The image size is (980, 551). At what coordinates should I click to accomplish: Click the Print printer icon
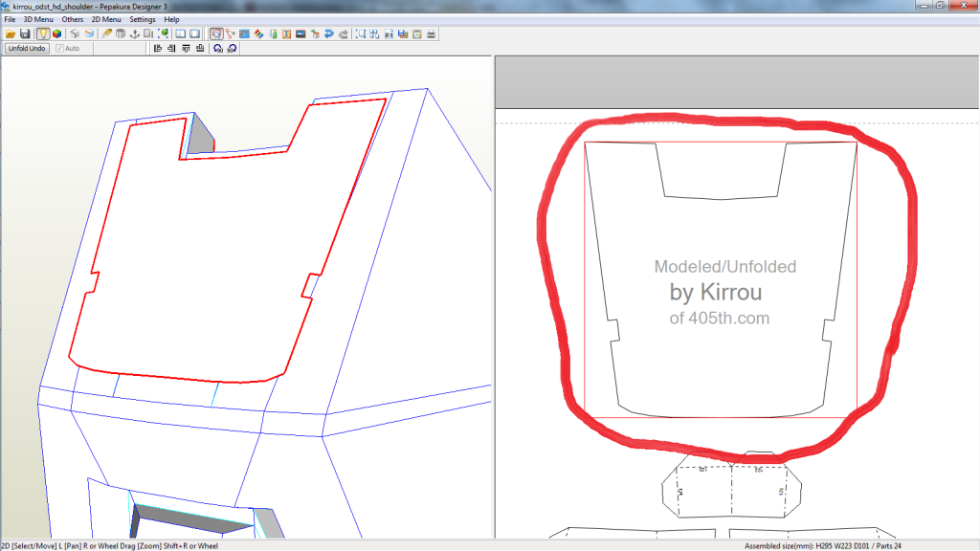tap(432, 33)
